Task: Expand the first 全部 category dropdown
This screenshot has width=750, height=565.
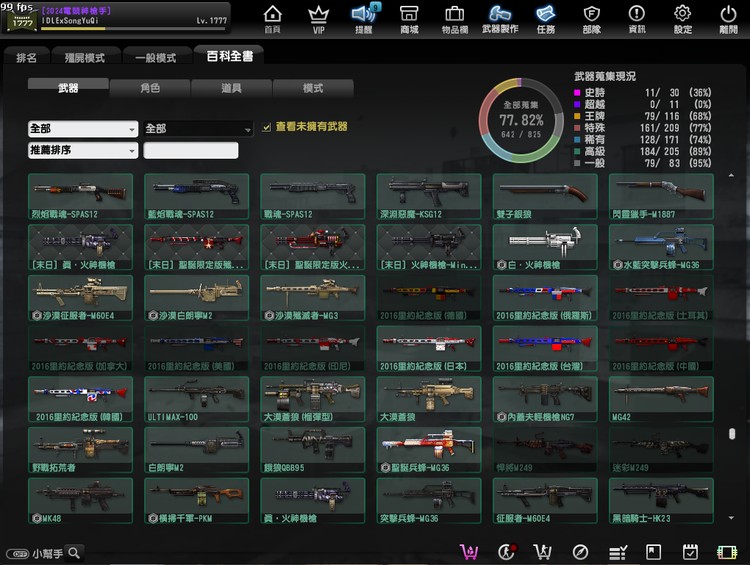Action: coord(83,129)
